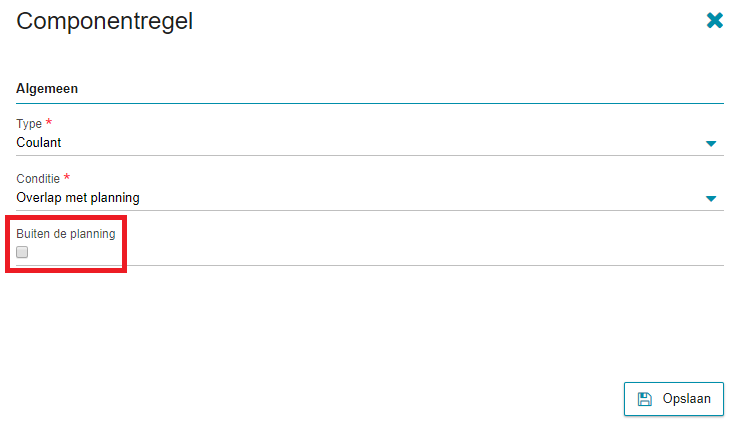This screenshot has width=740, height=424.
Task: Expand the Type dropdown arrow
Action: point(711,144)
